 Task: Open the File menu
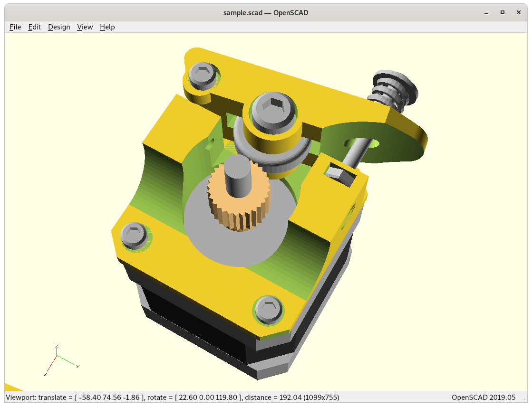click(x=15, y=27)
